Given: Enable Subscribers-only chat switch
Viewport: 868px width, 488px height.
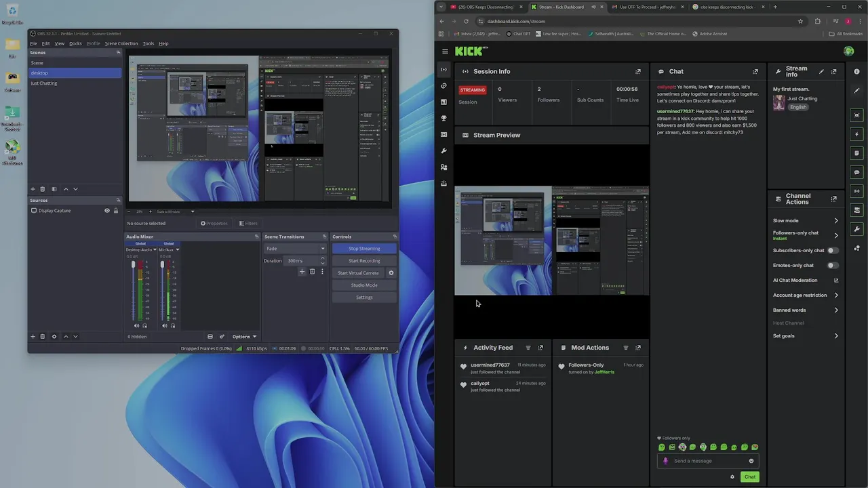Looking at the screenshot, I should pyautogui.click(x=833, y=251).
